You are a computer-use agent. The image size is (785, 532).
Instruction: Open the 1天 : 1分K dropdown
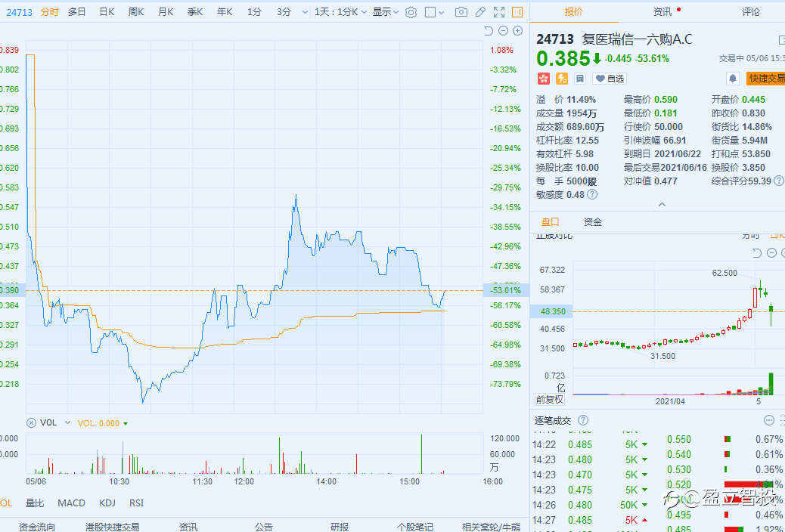[x=340, y=12]
